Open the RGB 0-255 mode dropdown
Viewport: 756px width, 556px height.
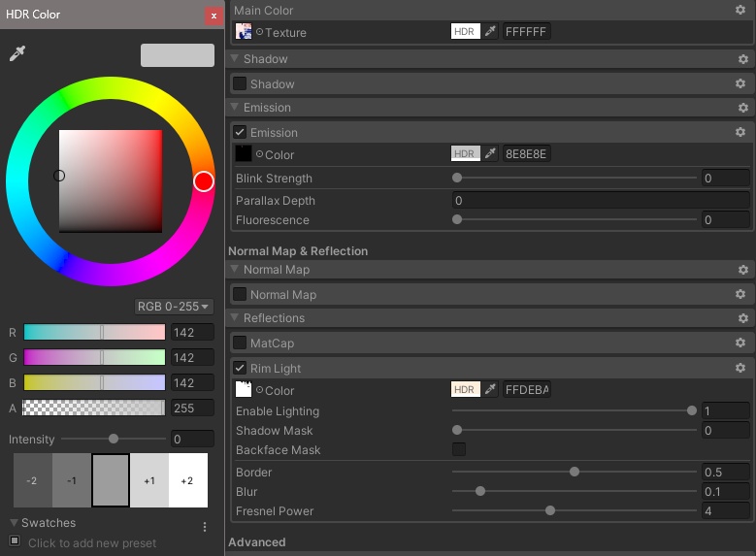(x=173, y=307)
